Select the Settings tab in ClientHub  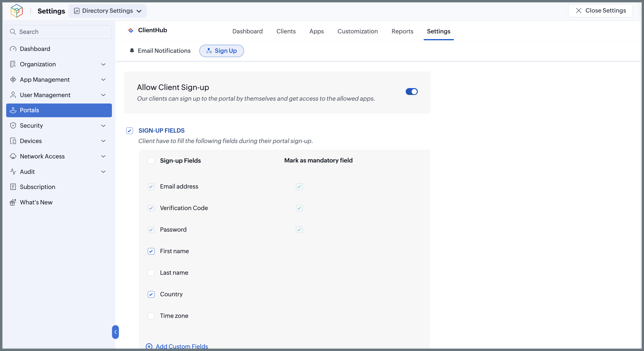click(438, 31)
